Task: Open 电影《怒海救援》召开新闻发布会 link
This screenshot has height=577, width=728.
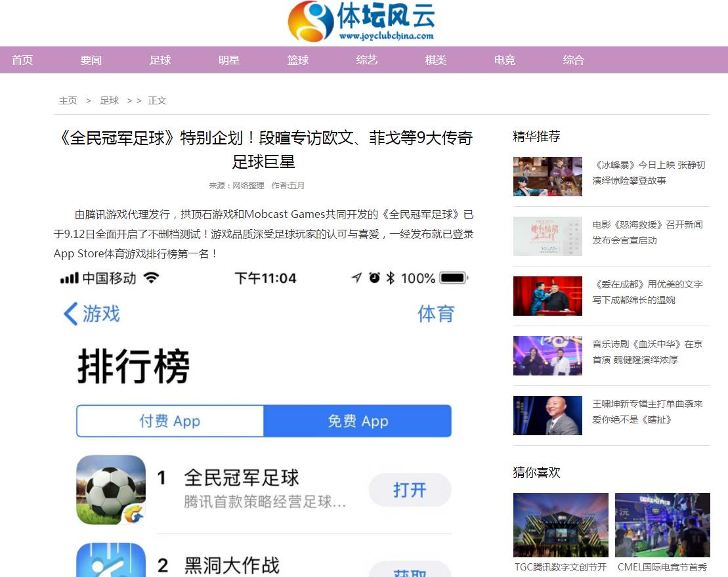Action: pos(647,232)
